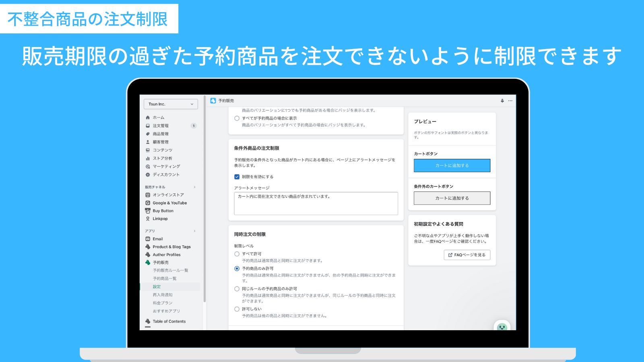This screenshot has width=644, height=362.
Task: Click the FAQページを見る button
Action: 467,255
